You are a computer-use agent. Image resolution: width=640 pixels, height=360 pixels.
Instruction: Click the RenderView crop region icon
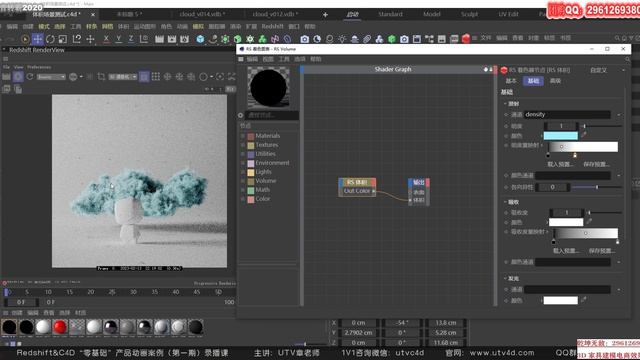101,76
